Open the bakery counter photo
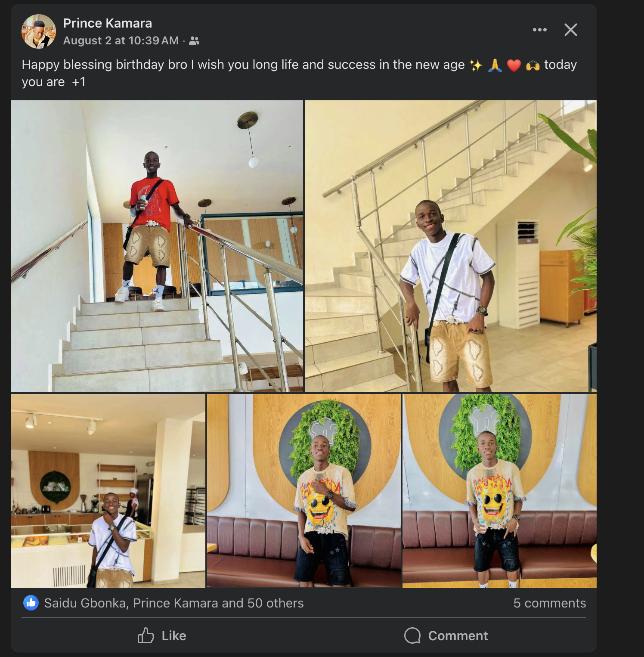Screen dimensions: 644x657 [x=108, y=491]
